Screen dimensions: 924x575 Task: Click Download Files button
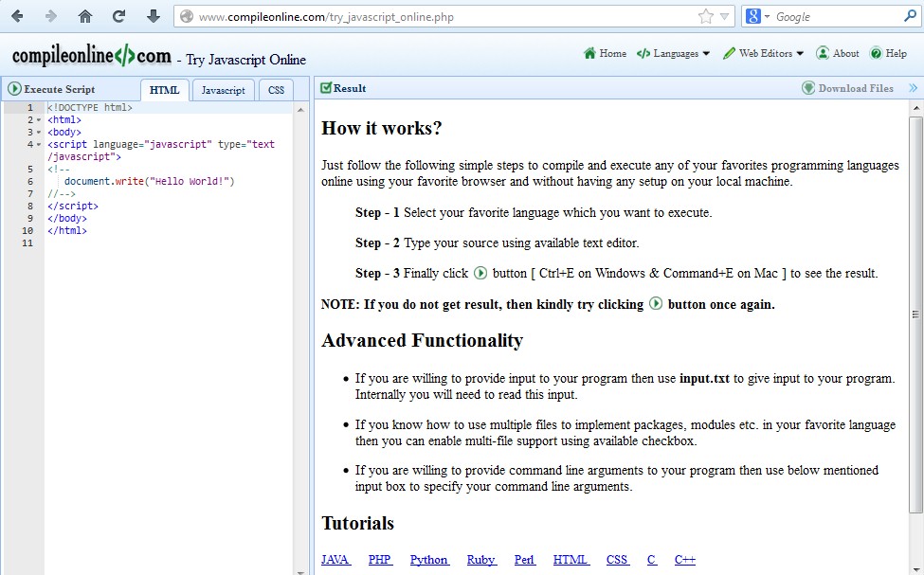click(x=848, y=88)
